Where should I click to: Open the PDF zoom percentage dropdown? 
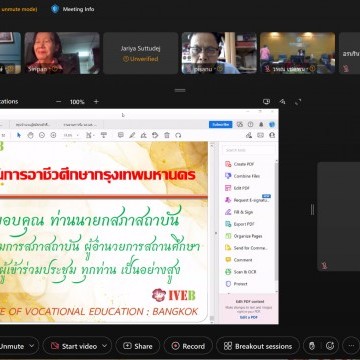coord(71,135)
